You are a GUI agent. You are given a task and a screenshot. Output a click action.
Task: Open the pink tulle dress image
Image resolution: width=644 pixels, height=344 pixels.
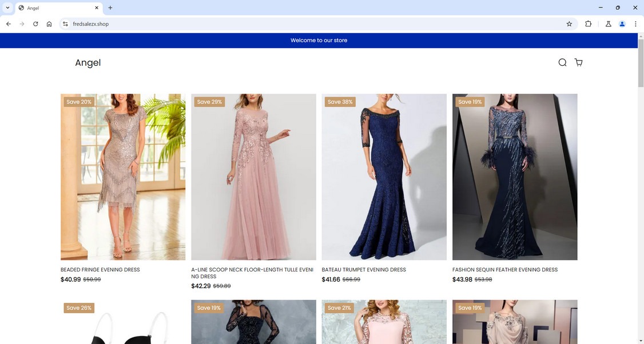253,177
